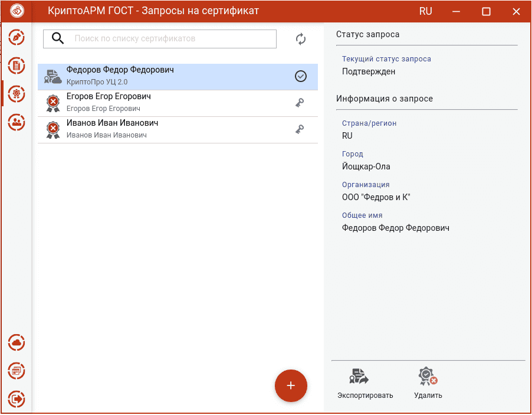The height and width of the screenshot is (415, 532).
Task: Click the city value Йощкар-Ола
Action: (366, 166)
